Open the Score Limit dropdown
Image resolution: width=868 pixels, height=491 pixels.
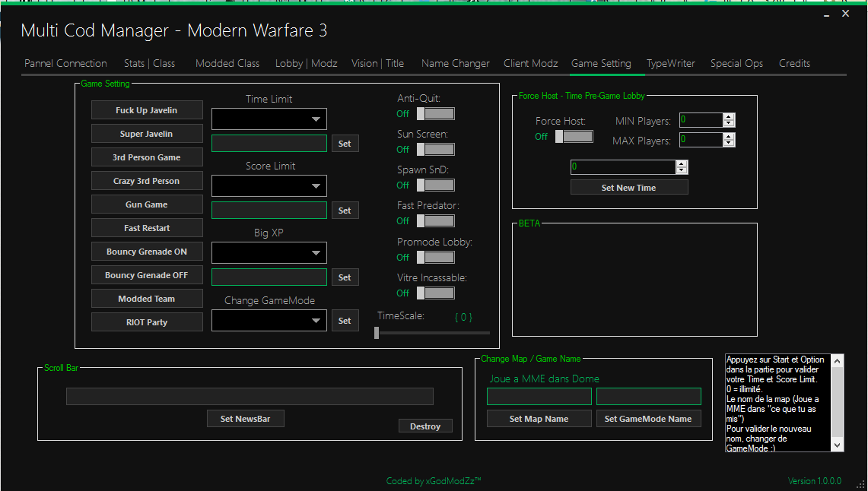pos(269,185)
